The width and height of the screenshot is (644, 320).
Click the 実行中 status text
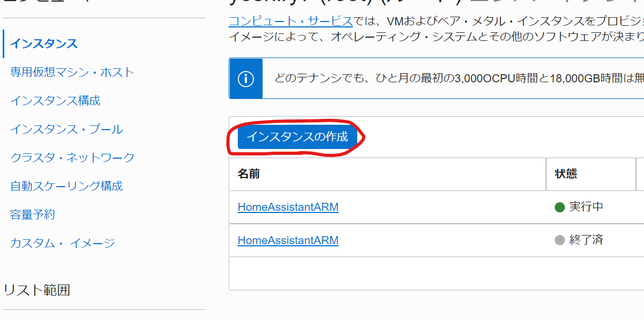coord(586,207)
